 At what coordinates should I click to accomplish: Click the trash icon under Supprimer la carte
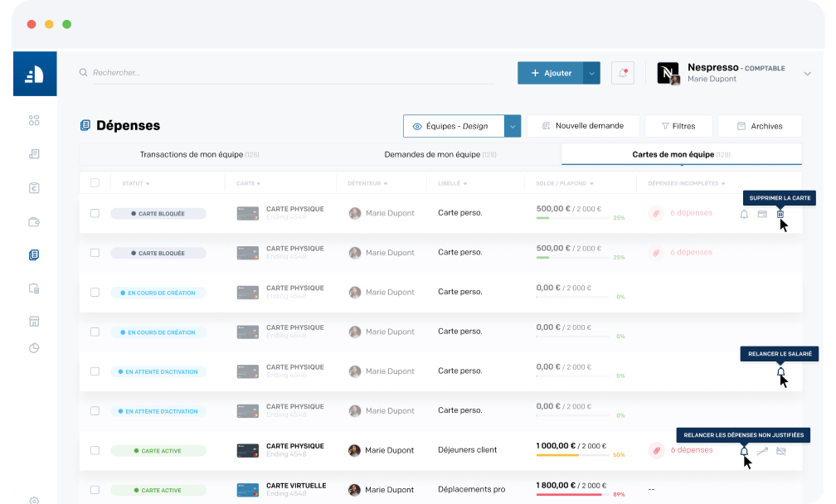pyautogui.click(x=780, y=214)
